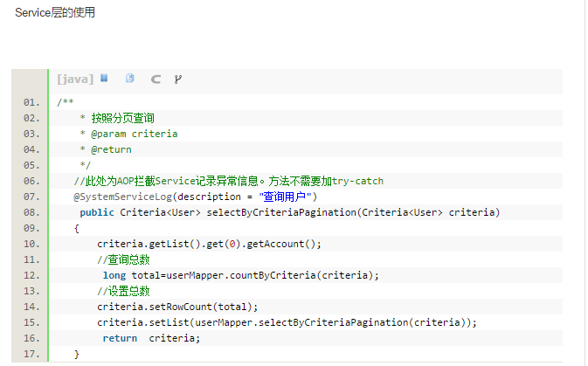
Task: Click comment text '按照分页查询'
Action: click(x=123, y=118)
